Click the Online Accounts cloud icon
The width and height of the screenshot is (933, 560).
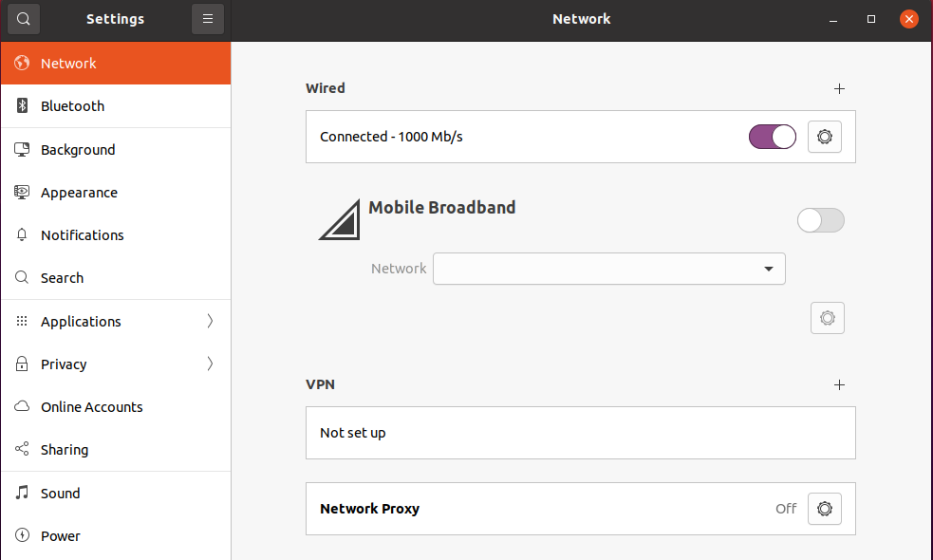tap(22, 406)
